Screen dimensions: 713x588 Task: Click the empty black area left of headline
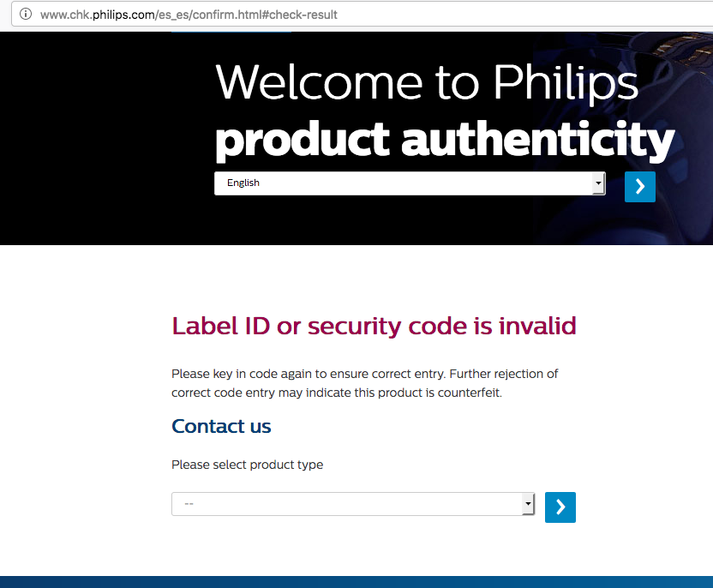pyautogui.click(x=105, y=136)
